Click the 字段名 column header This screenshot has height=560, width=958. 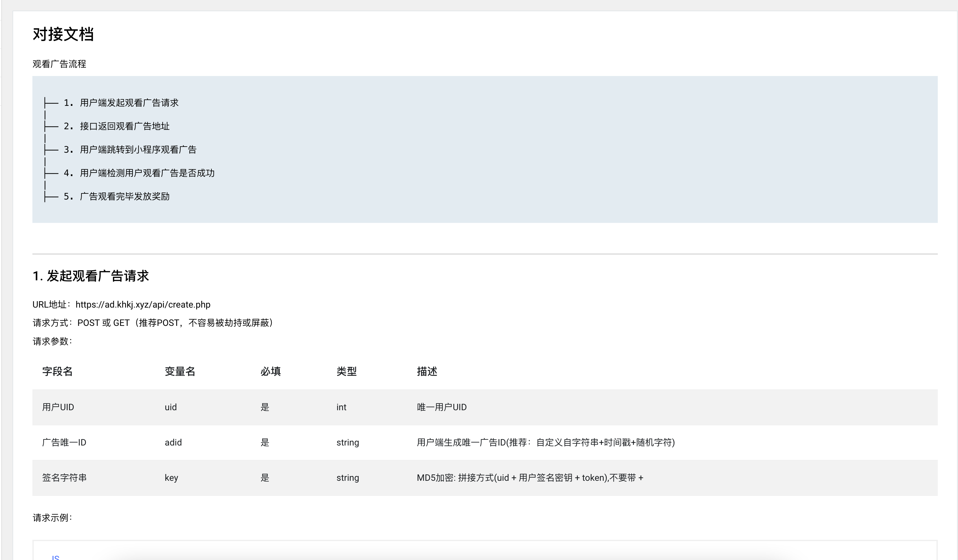pyautogui.click(x=57, y=371)
